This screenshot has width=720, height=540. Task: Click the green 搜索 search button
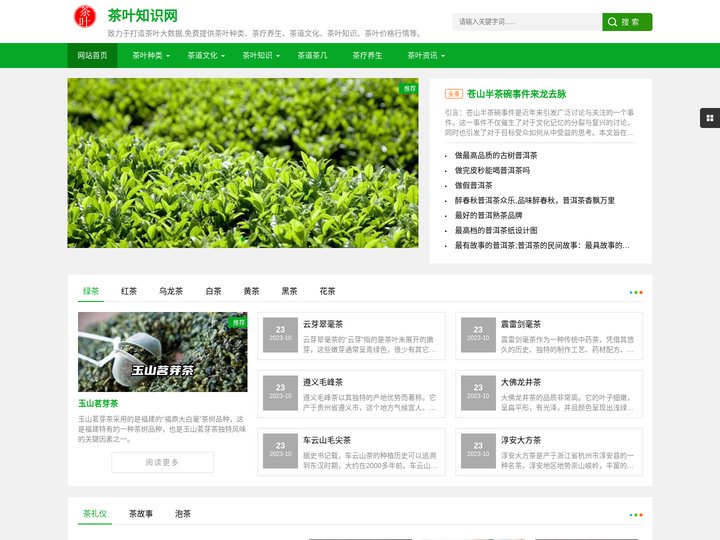pyautogui.click(x=627, y=22)
